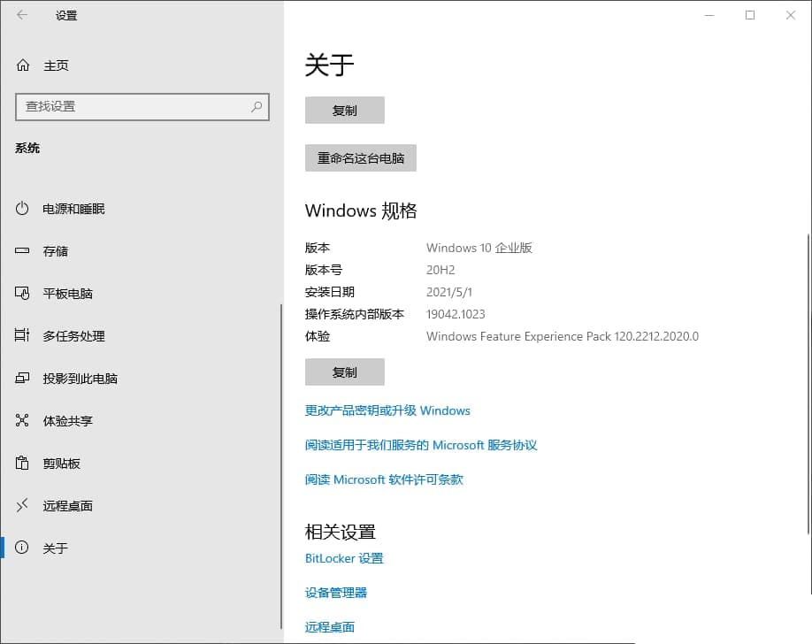Click the remote desktop icon in sidebar
This screenshot has width=812, height=644.
(x=22, y=504)
